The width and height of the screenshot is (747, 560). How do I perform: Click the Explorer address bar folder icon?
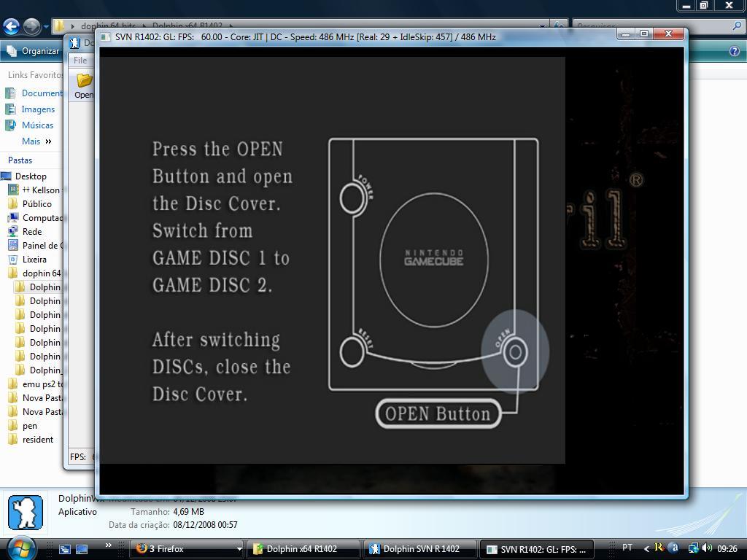[x=59, y=26]
